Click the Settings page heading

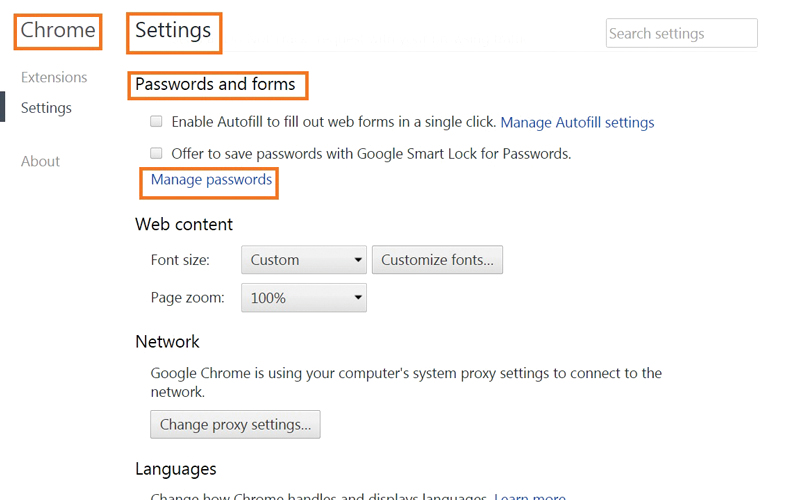click(173, 31)
